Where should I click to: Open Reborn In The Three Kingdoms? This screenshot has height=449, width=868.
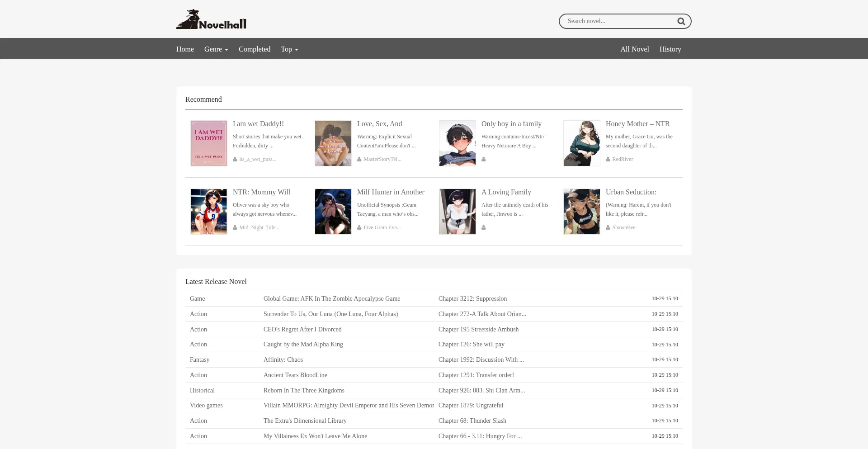point(304,391)
